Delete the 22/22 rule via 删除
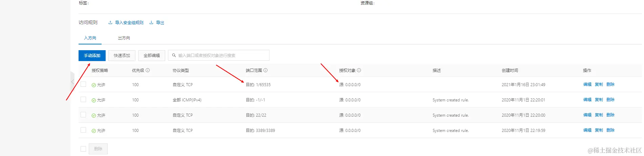This screenshot has height=156, width=644. (610, 115)
